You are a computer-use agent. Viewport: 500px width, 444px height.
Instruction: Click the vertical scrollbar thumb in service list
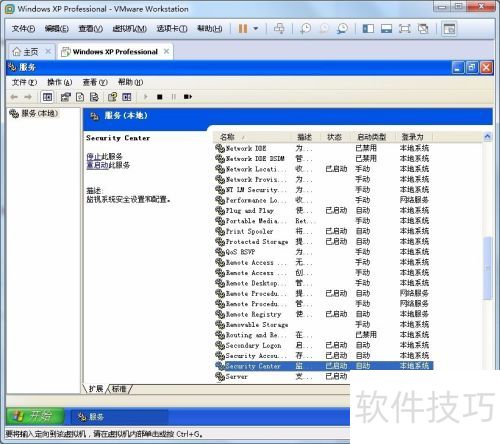(488, 268)
